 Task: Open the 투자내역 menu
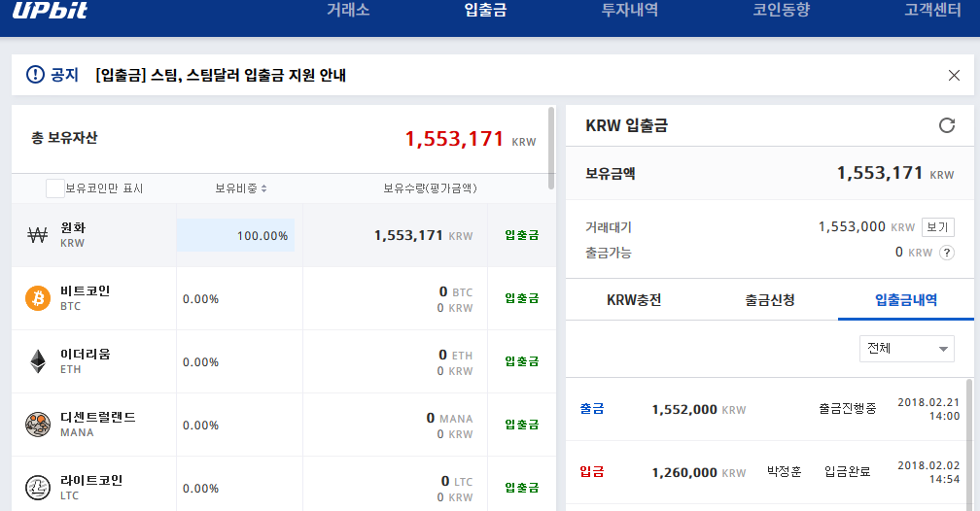pyautogui.click(x=630, y=11)
